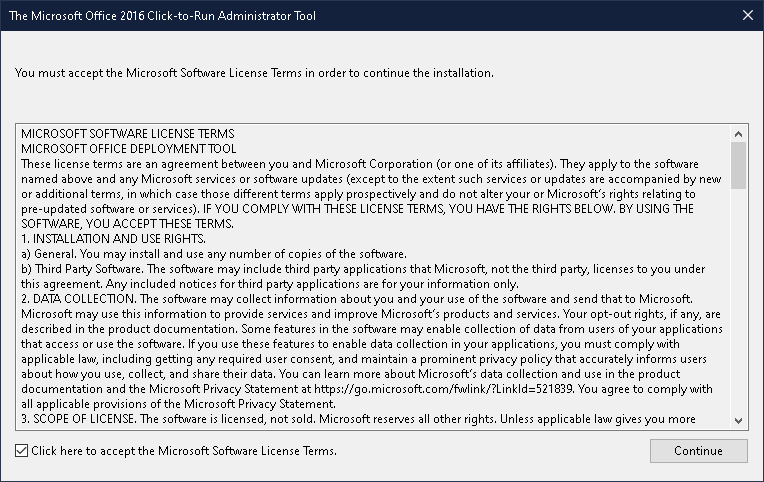Click the license text scrollbar thumb
The image size is (764, 482).
739,165
